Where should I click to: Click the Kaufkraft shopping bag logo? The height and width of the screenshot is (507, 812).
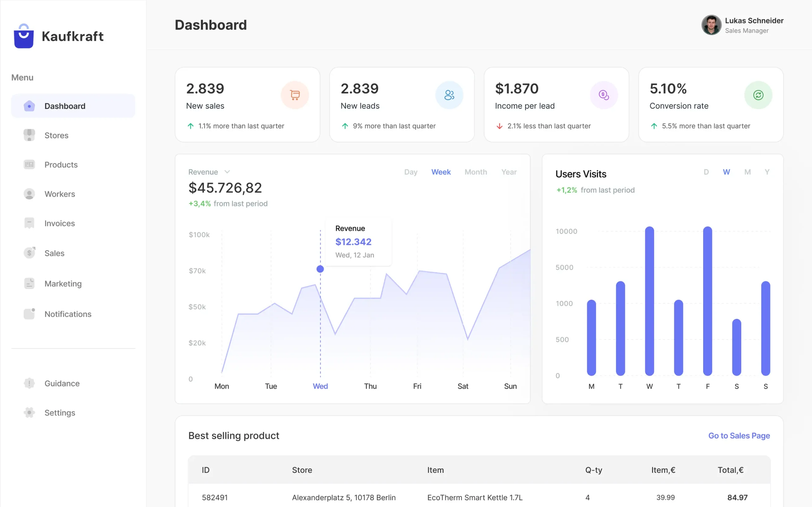(x=23, y=36)
